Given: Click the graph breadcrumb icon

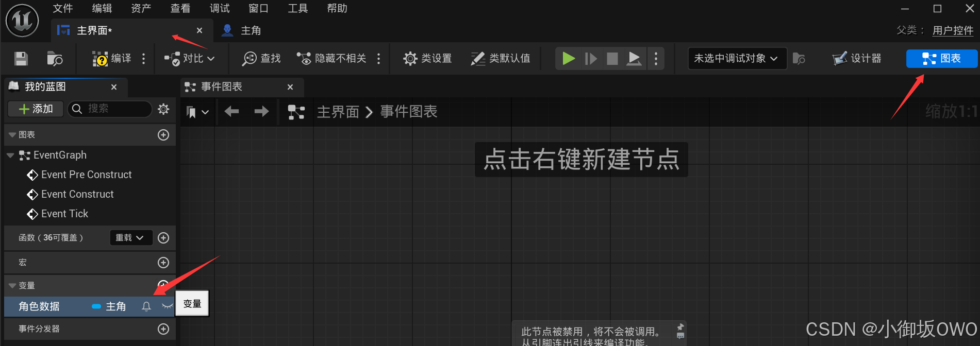Looking at the screenshot, I should coord(296,112).
